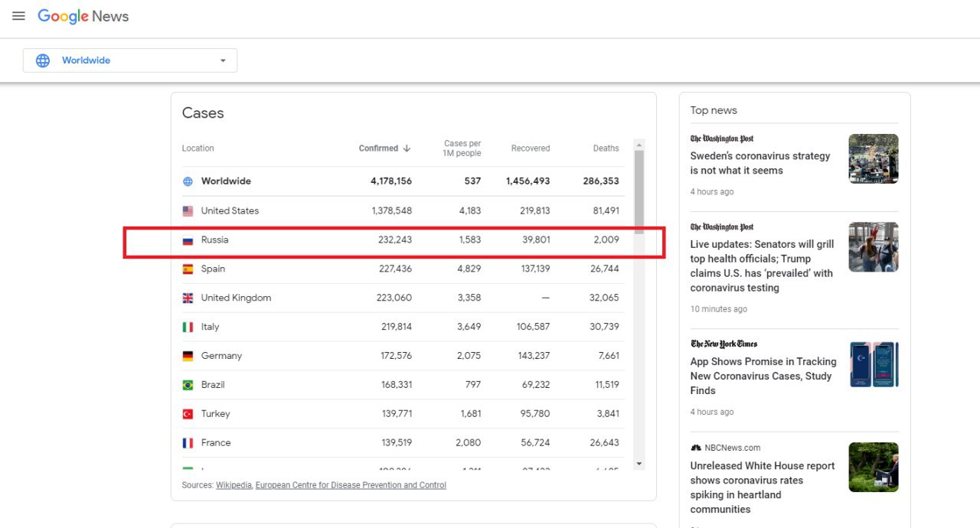Select the France row name
The image size is (980, 528).
click(x=216, y=443)
